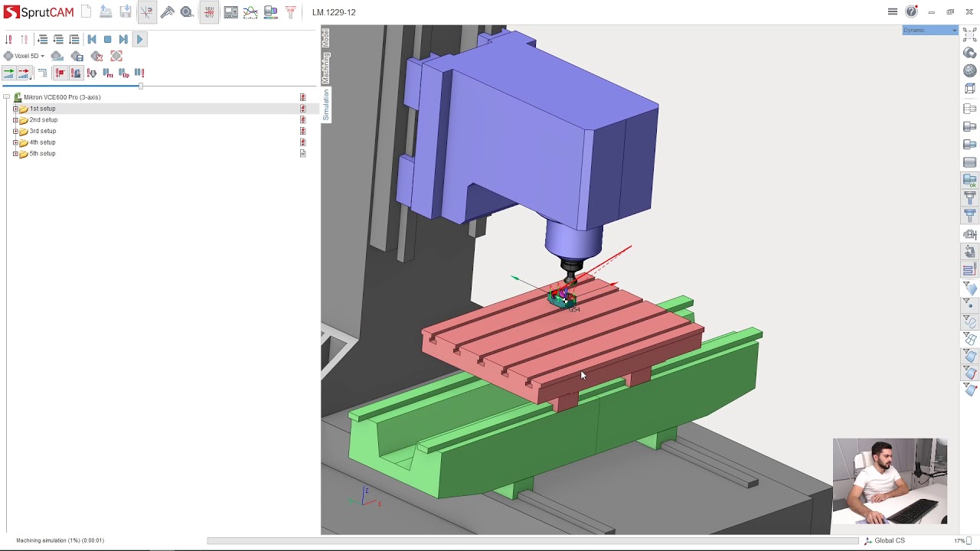Expand the 4th setup folder
This screenshot has height=551, width=980.
point(15,142)
